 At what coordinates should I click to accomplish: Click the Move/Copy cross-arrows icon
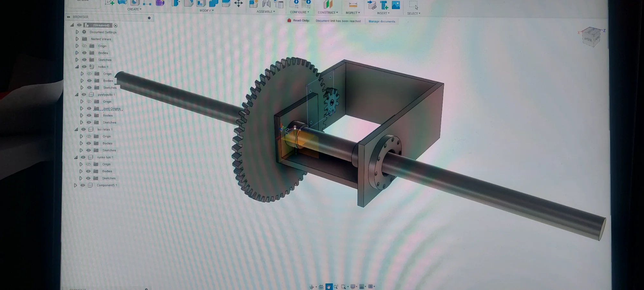[x=238, y=4]
